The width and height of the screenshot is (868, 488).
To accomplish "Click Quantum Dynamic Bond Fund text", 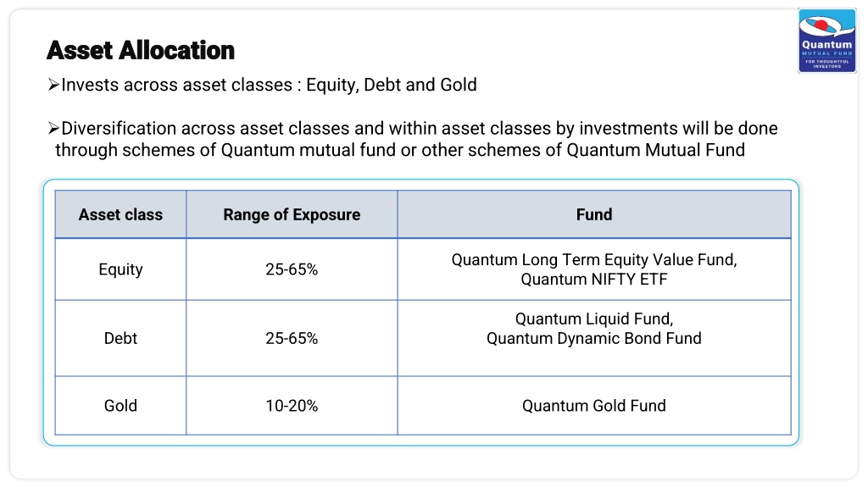I will pos(594,338).
